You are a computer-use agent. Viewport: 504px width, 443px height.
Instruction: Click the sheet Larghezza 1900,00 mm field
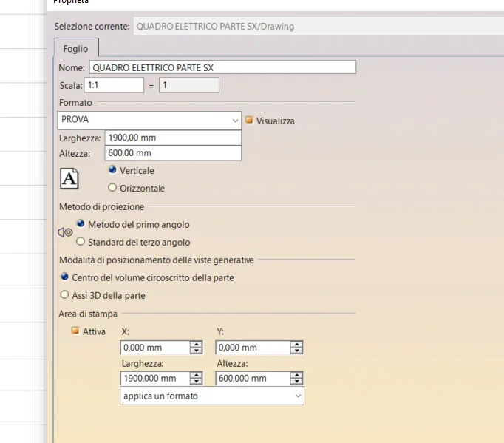click(x=173, y=138)
